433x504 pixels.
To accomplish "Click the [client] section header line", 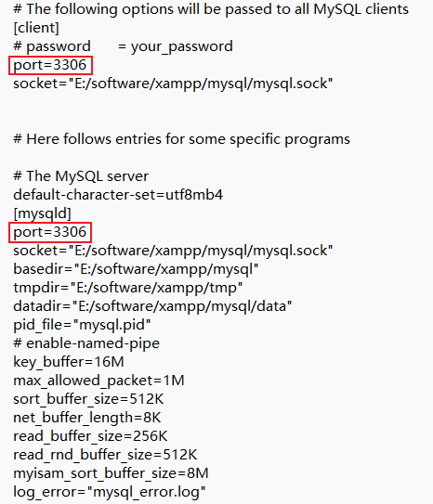I will tap(36, 28).
